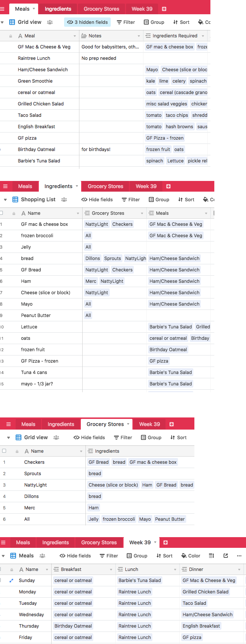
Task: Expand the Sunday record using its arrow icon
Action: pos(11,581)
